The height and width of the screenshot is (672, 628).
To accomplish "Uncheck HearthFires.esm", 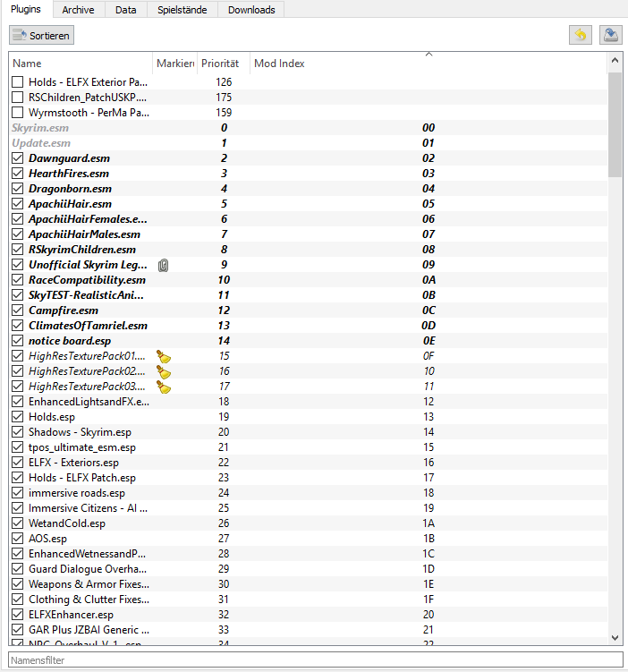I will [x=18, y=173].
